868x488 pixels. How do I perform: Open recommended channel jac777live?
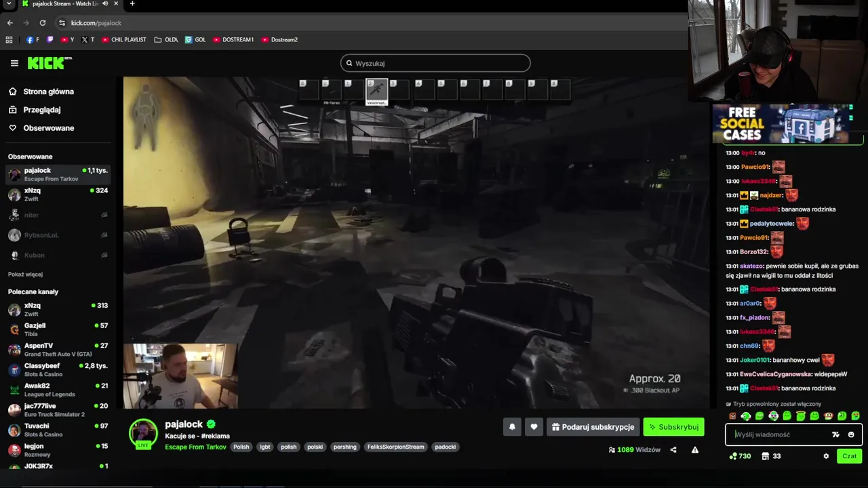[x=58, y=410]
